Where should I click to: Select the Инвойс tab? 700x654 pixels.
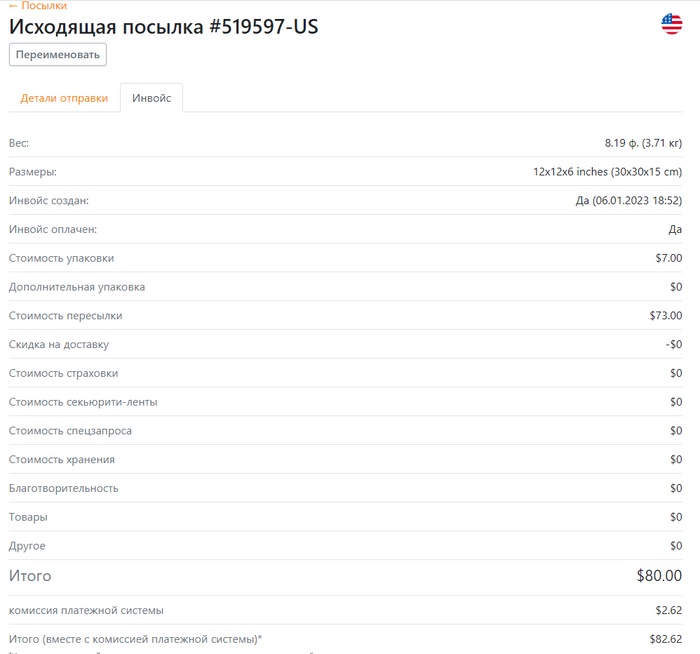click(151, 98)
